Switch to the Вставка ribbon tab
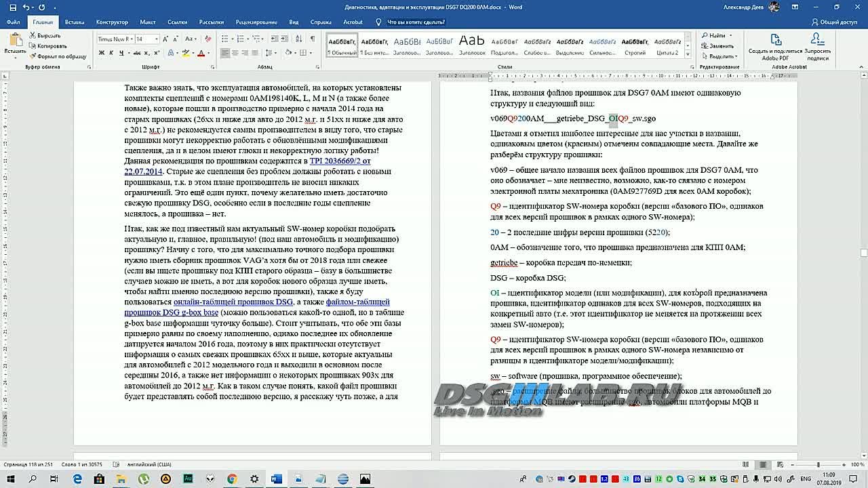This screenshot has height=488, width=868. [x=75, y=21]
